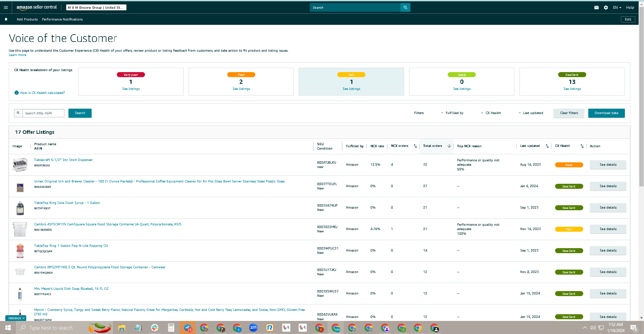
Task: Open the hamburger navigation menu
Action: (6, 7)
